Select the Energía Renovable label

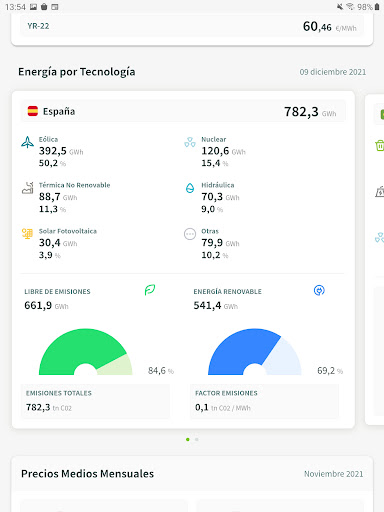(x=227, y=291)
